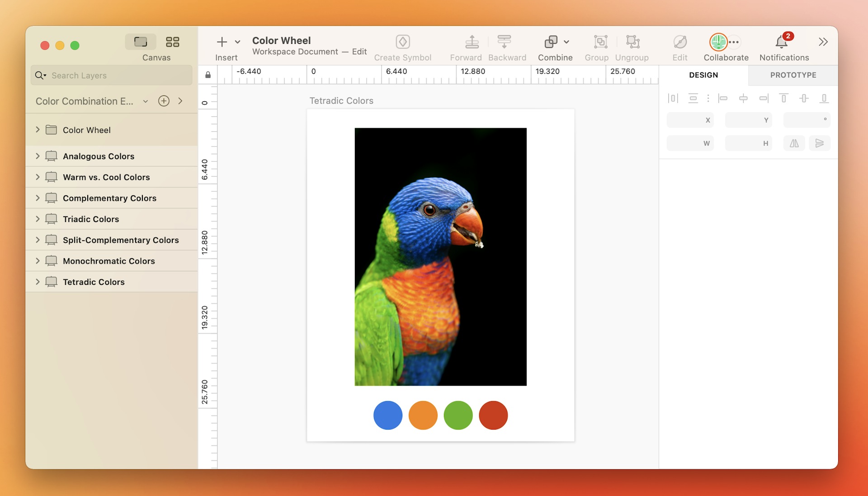This screenshot has height=496, width=868.
Task: Select the blue color circle
Action: (x=388, y=415)
